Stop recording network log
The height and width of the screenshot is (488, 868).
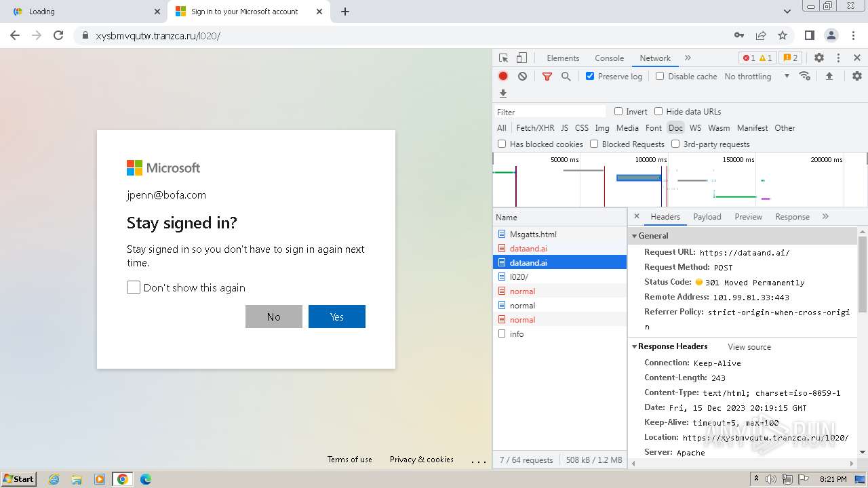tap(503, 77)
